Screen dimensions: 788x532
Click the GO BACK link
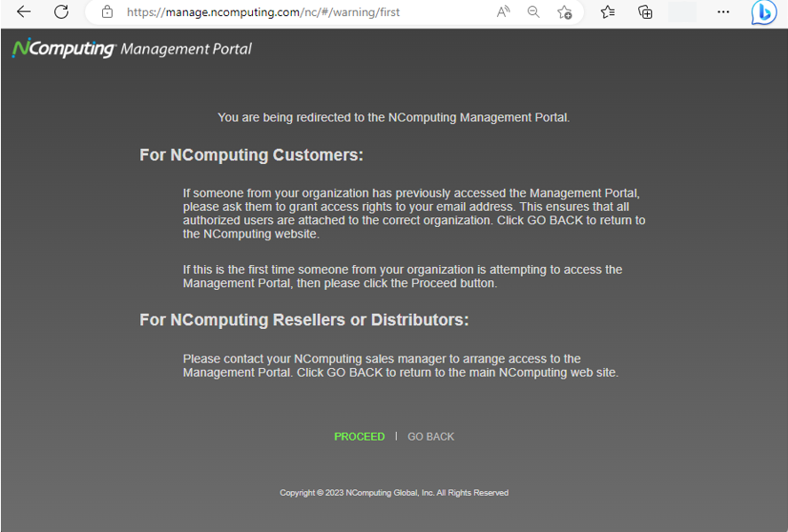coord(430,436)
